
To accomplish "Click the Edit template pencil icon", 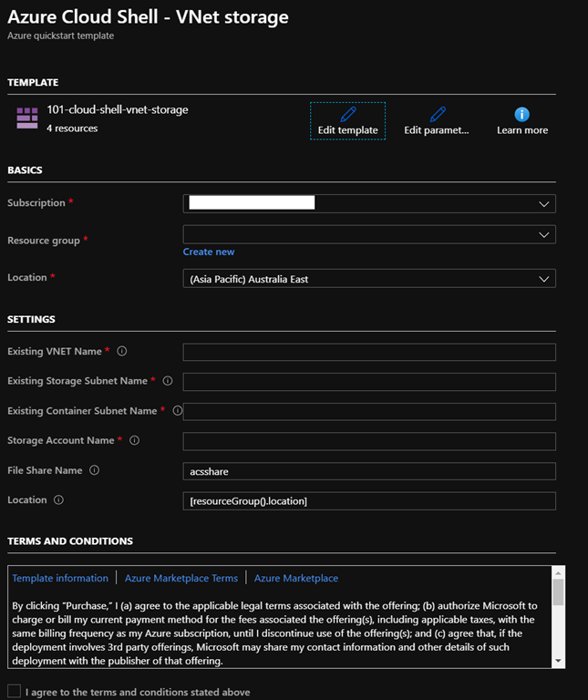I will 347,114.
